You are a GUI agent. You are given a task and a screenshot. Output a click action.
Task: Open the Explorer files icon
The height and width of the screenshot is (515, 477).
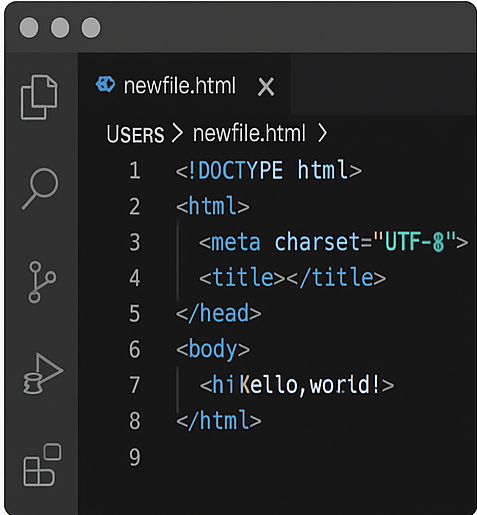[39, 97]
